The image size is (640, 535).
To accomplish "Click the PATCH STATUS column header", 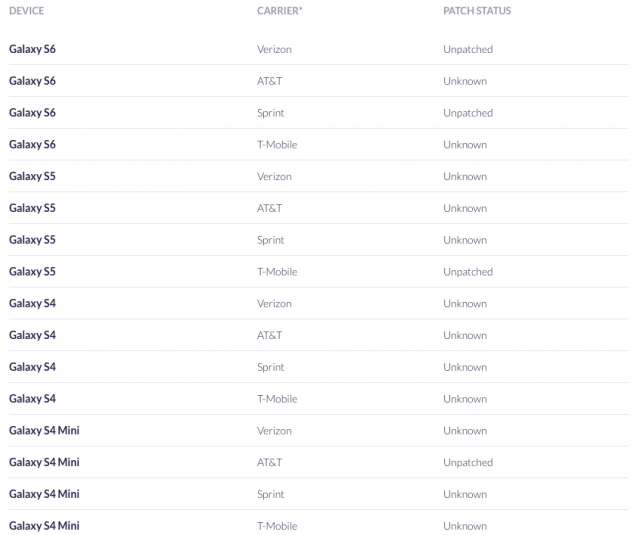I will pyautogui.click(x=477, y=11).
